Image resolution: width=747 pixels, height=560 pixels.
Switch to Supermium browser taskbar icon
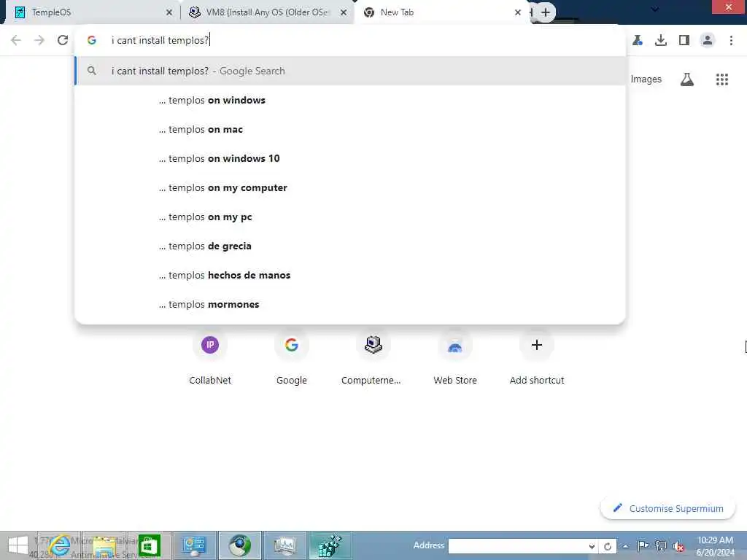[239, 545]
